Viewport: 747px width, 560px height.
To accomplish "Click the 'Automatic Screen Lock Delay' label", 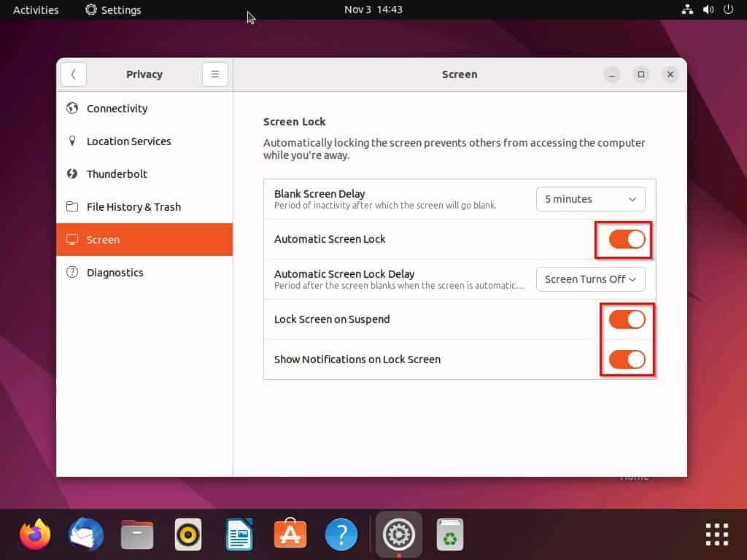I will [344, 274].
